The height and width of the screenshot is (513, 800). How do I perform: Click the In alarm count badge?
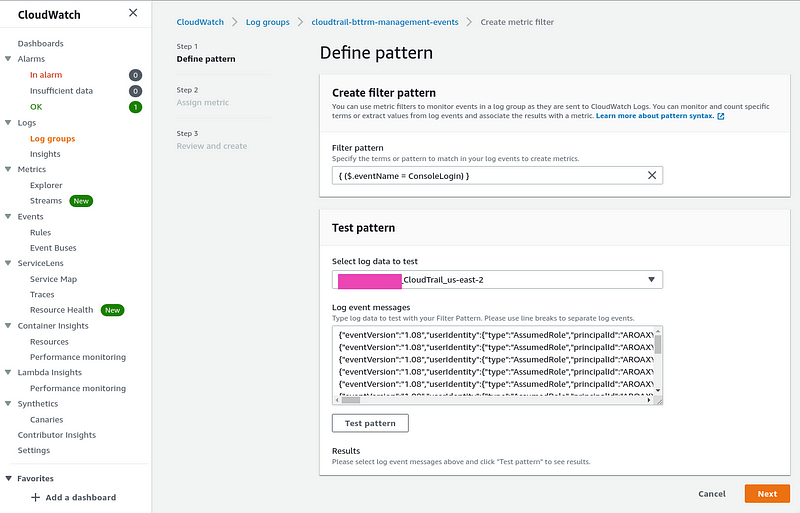coord(135,75)
